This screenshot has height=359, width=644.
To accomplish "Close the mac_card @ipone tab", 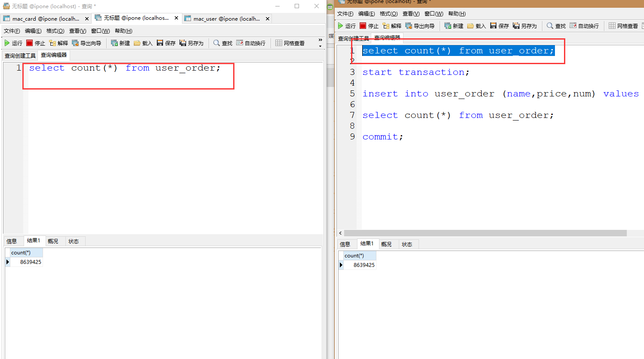I will [x=86, y=19].
